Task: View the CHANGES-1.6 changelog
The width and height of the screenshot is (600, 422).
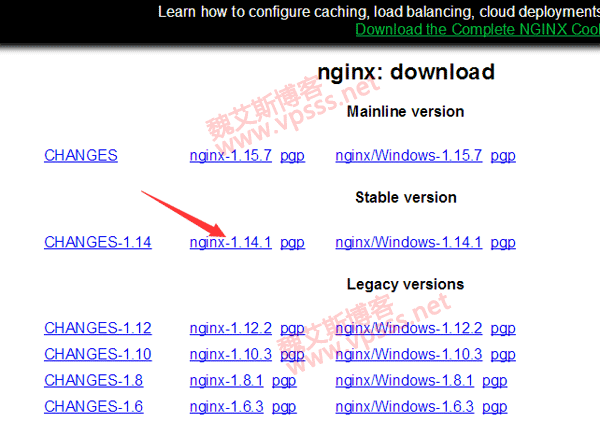Action: tap(93, 407)
